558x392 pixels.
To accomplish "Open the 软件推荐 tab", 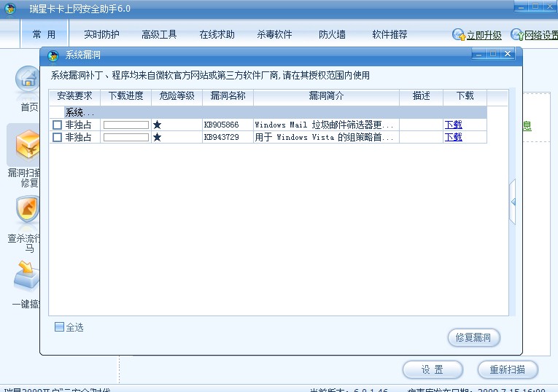I will click(390, 34).
